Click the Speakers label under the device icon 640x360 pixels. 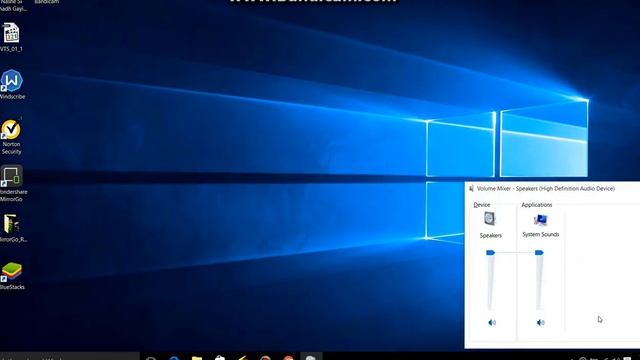coord(491,236)
